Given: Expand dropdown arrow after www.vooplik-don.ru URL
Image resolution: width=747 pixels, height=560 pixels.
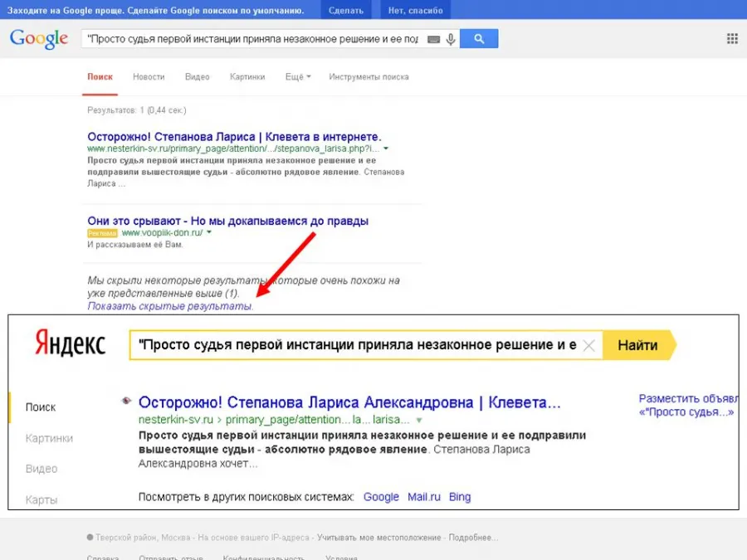Looking at the screenshot, I should point(208,232).
